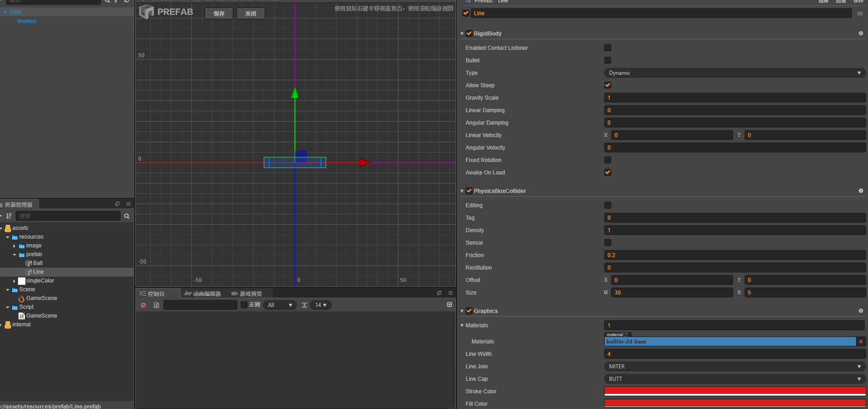Toggle the RigidBody component enabled checkbox

click(469, 34)
